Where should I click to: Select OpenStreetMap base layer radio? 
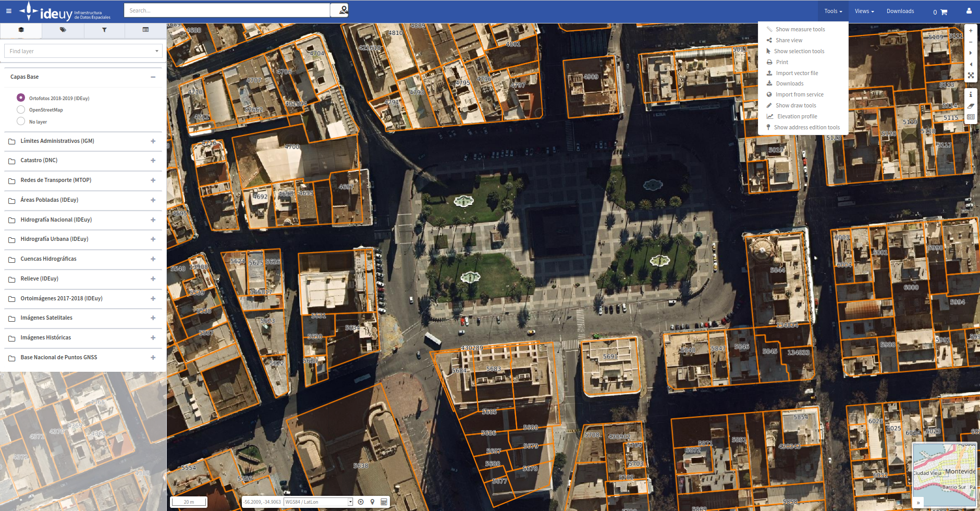pos(21,110)
